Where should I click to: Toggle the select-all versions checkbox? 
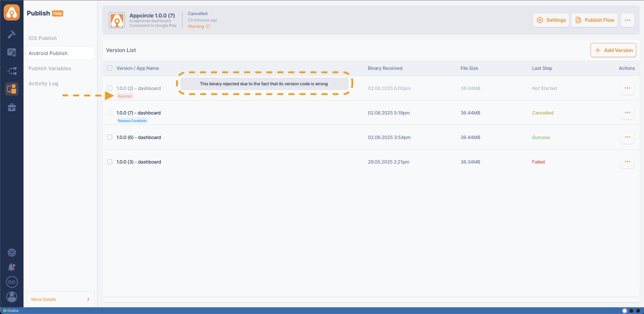pos(110,68)
